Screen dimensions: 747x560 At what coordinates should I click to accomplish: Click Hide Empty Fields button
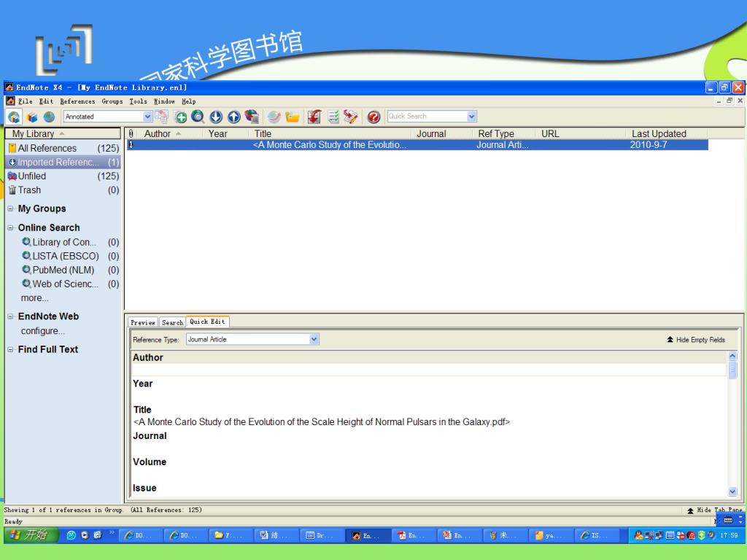coord(695,340)
